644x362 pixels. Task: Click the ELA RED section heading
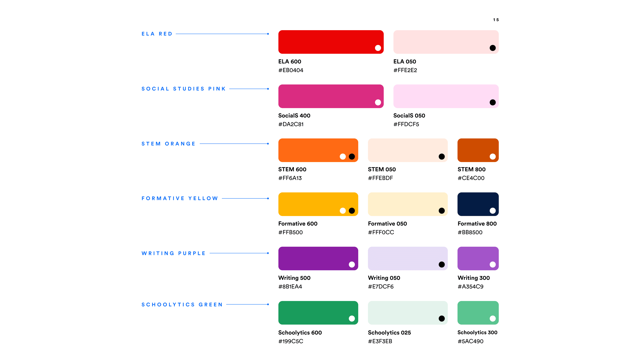click(157, 34)
